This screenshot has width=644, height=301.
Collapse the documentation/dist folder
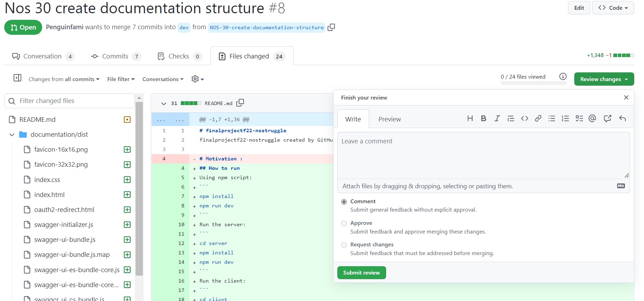click(x=12, y=135)
